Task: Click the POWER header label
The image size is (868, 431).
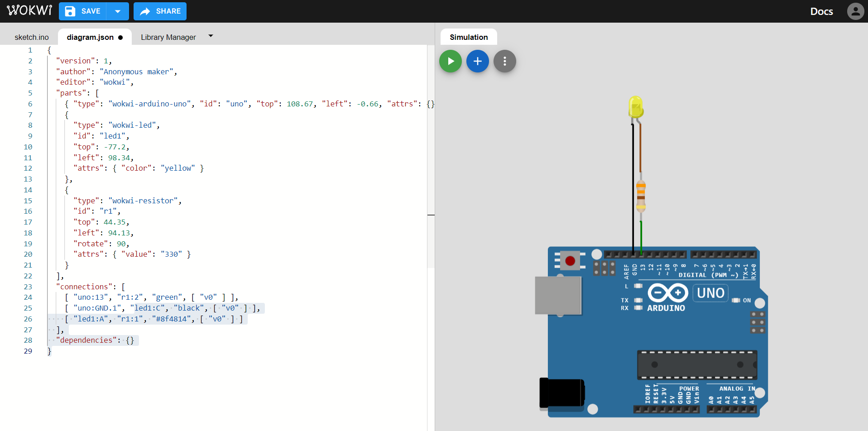Action: (x=689, y=388)
